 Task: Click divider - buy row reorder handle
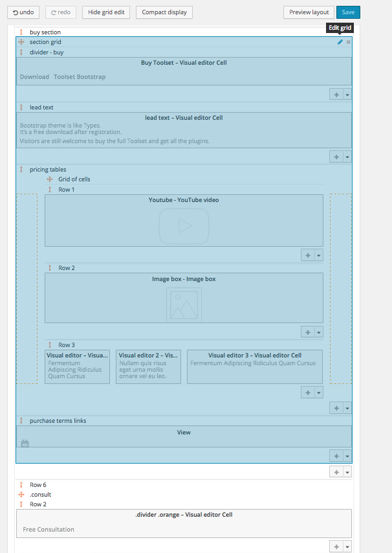(x=21, y=52)
